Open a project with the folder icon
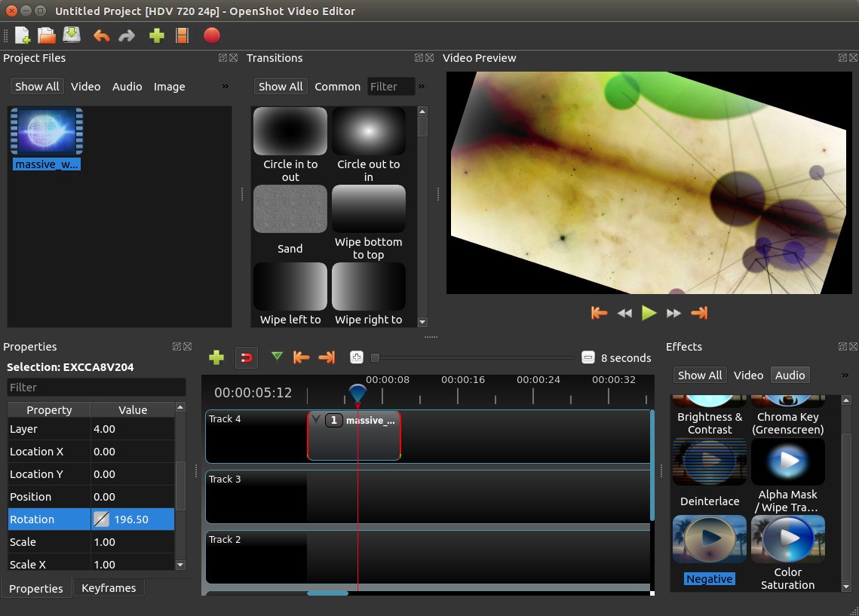The image size is (859, 616). 47,35
